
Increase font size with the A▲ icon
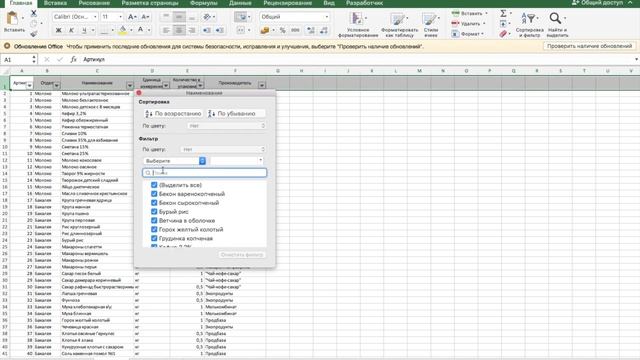pyautogui.click(x=132, y=17)
